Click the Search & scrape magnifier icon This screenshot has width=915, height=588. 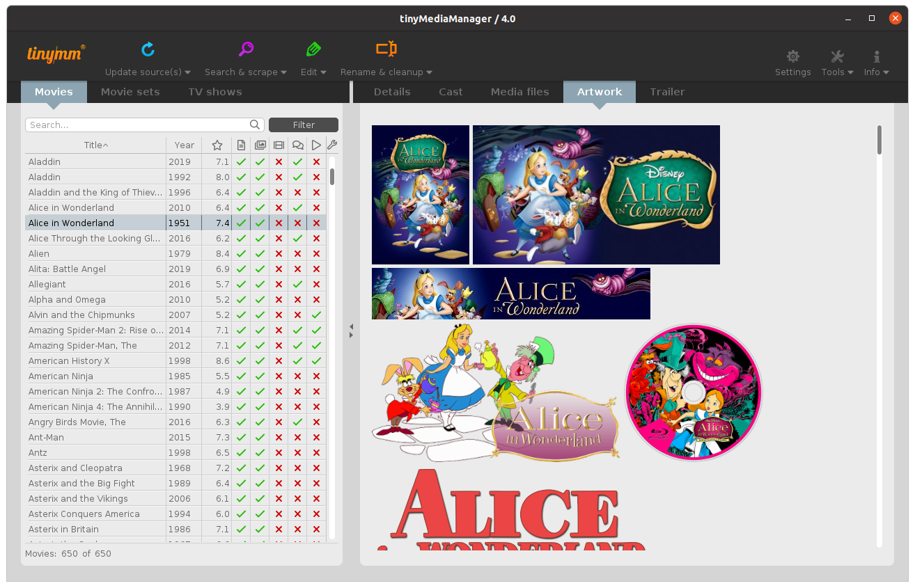click(246, 49)
